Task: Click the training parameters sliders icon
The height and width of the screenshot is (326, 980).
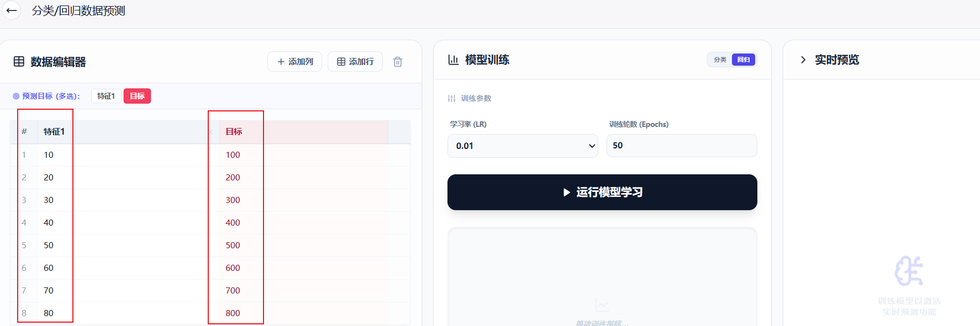Action: click(x=451, y=98)
